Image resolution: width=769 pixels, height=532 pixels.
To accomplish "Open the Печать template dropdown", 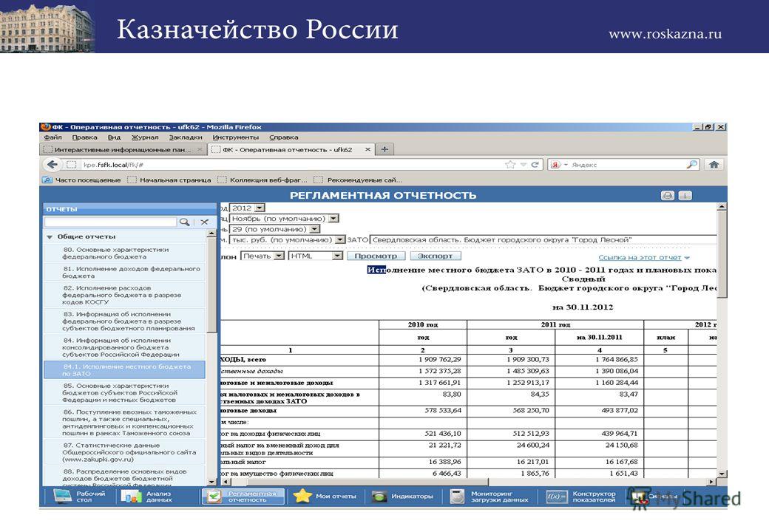I will point(279,256).
